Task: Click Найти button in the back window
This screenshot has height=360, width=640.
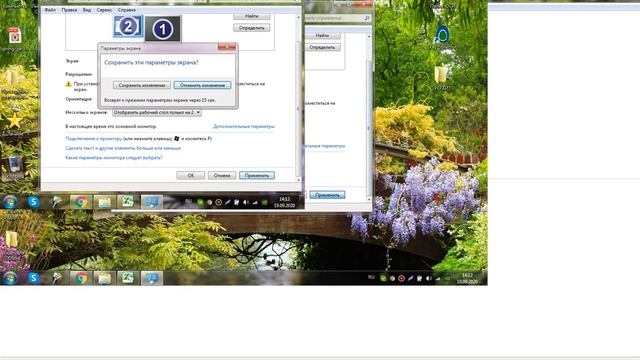Action: tap(322, 36)
